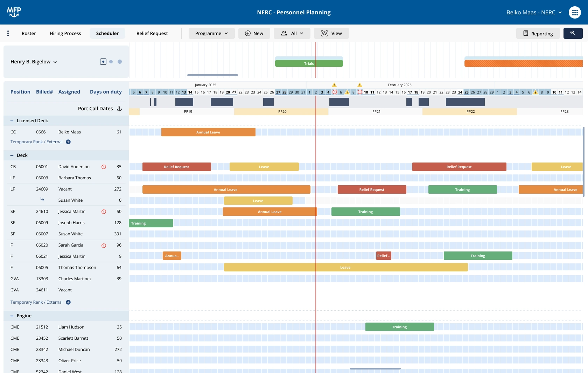Screen dimensions: 588x373
Task: Click the green Trials bar in overview
Action: [x=309, y=63]
